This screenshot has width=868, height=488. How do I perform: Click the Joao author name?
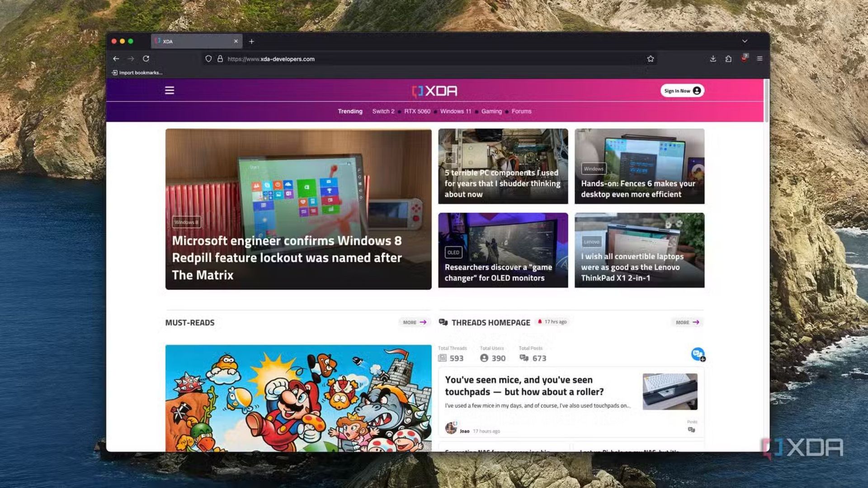click(x=464, y=431)
